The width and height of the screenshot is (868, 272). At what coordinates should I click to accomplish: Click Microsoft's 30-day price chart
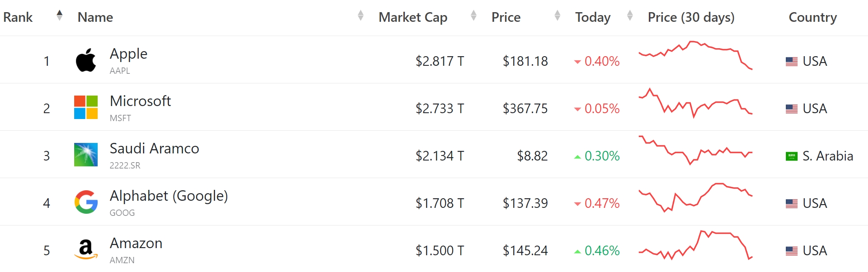pos(695,103)
